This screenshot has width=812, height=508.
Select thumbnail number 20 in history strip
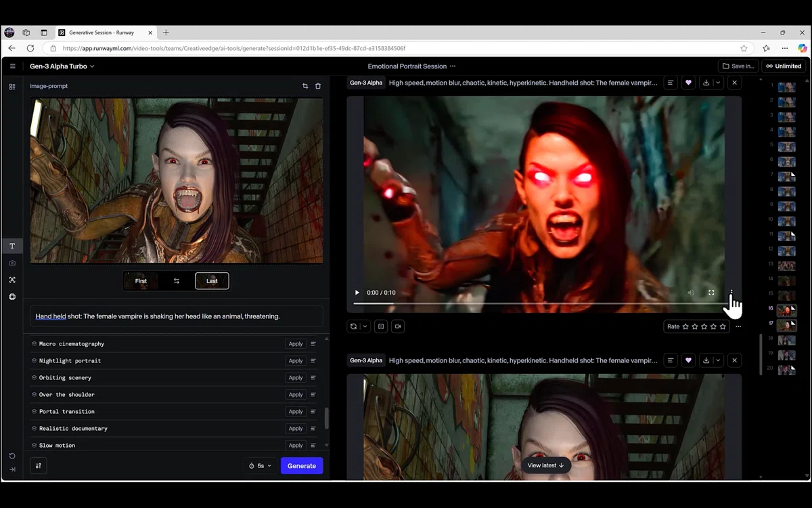[x=786, y=369]
